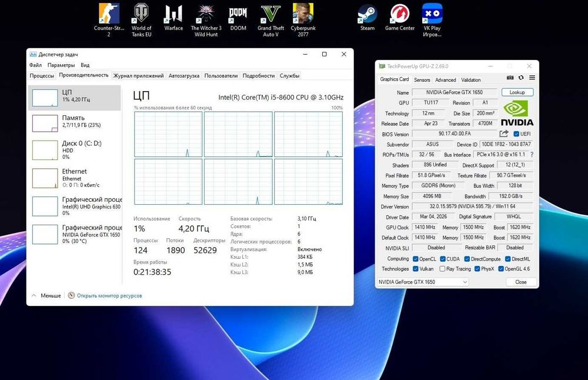Screen dimensions: 588x380
Task: Open the GPU selection dropdown in GPU-Z
Action: coord(423,282)
